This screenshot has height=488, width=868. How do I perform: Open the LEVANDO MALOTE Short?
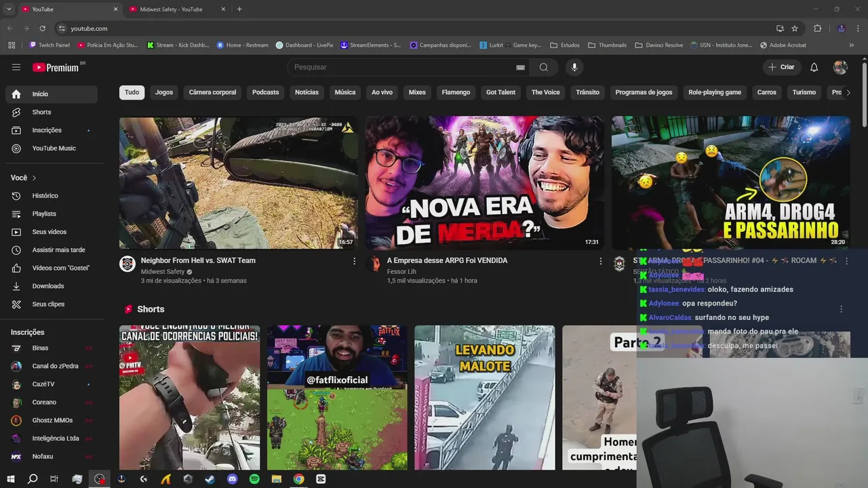coord(485,397)
